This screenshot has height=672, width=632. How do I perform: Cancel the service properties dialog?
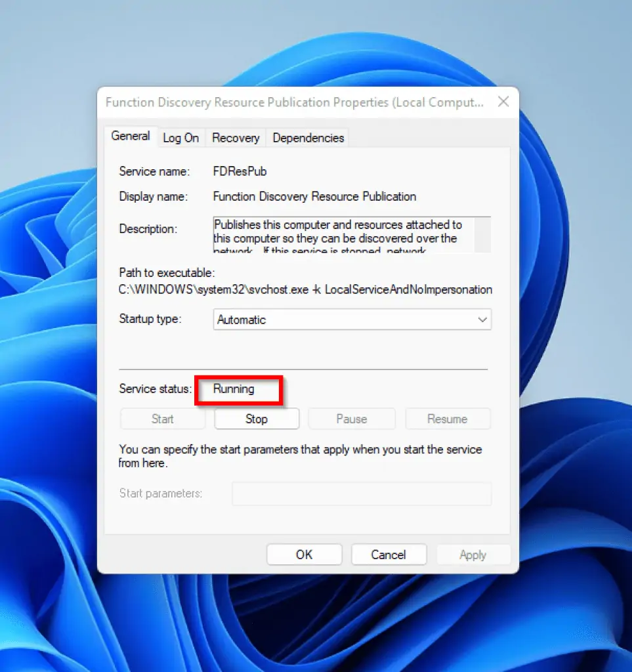(x=389, y=555)
